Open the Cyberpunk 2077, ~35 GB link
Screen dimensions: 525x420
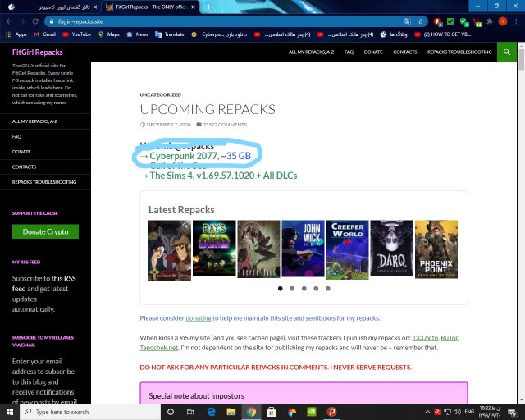pos(200,156)
